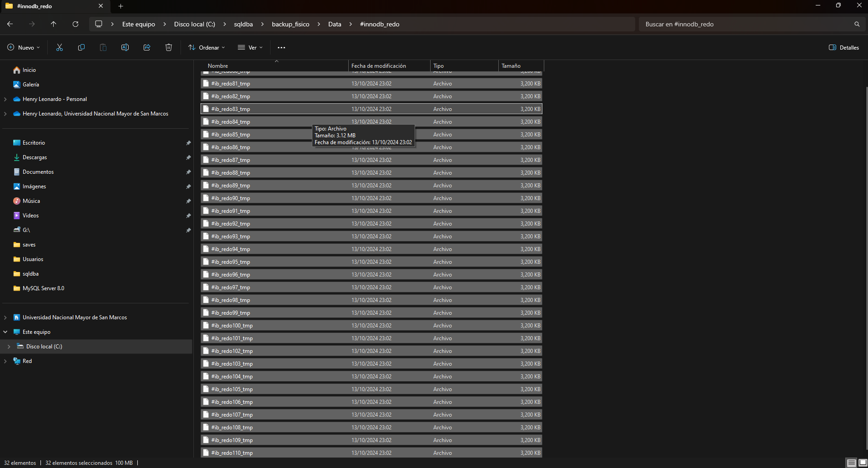Expand Henry Leonardo - Personal OneDrive
This screenshot has width=868, height=468.
5,99
